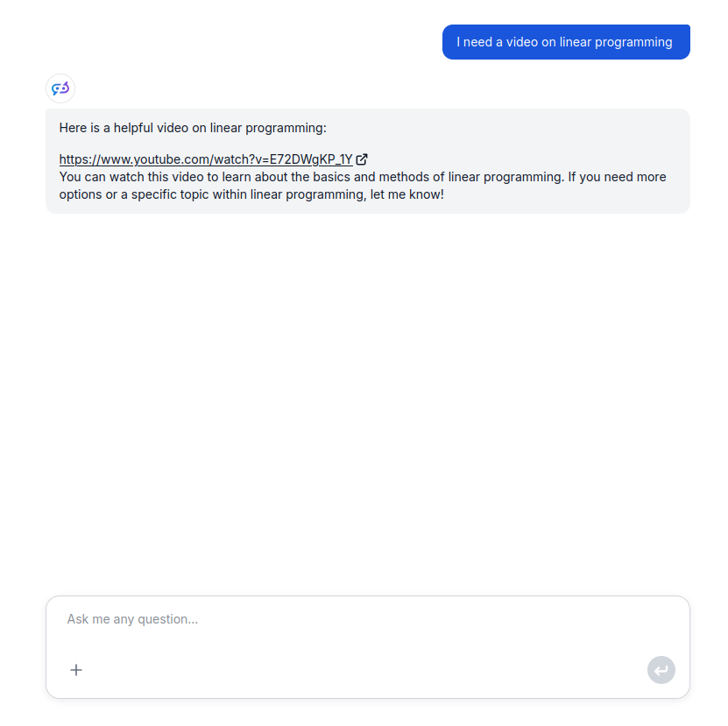Open the attachment option with the plus symbol
This screenshot has width=728, height=726.
(x=76, y=670)
